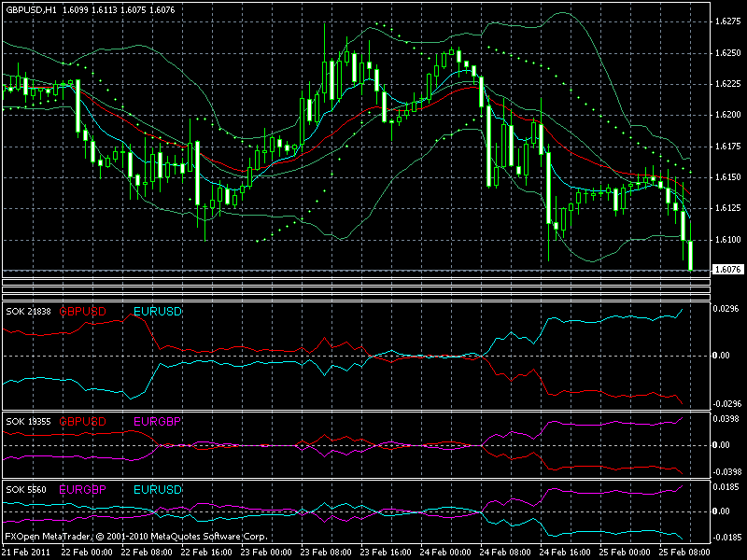Screen dimensions: 747x560
Task: Click the current price label 1.6076
Action: tap(728, 270)
